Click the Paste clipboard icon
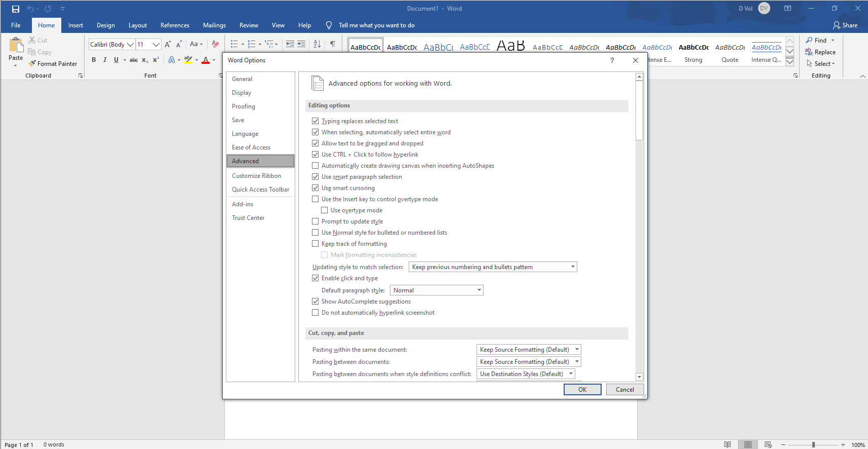This screenshot has width=868, height=449. 16,46
